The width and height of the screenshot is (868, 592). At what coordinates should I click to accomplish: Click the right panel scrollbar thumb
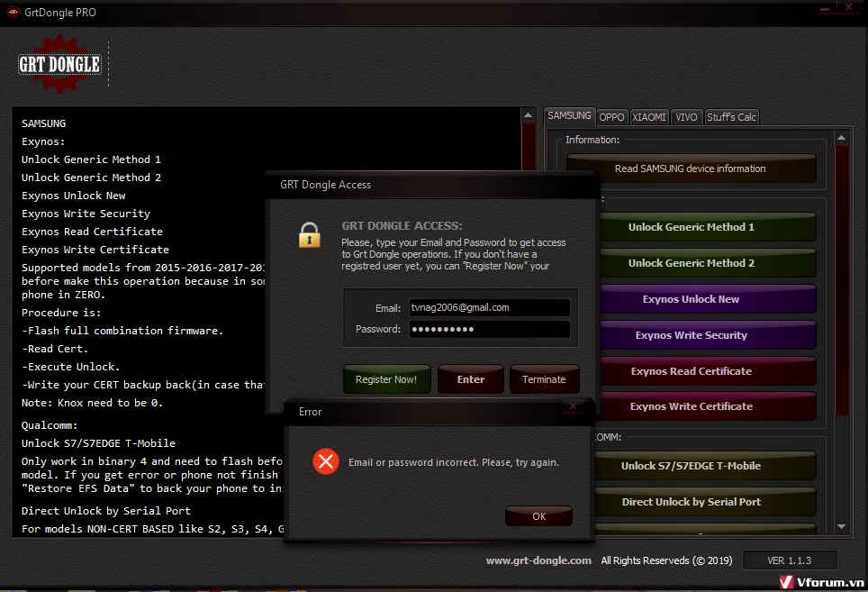pos(841,279)
